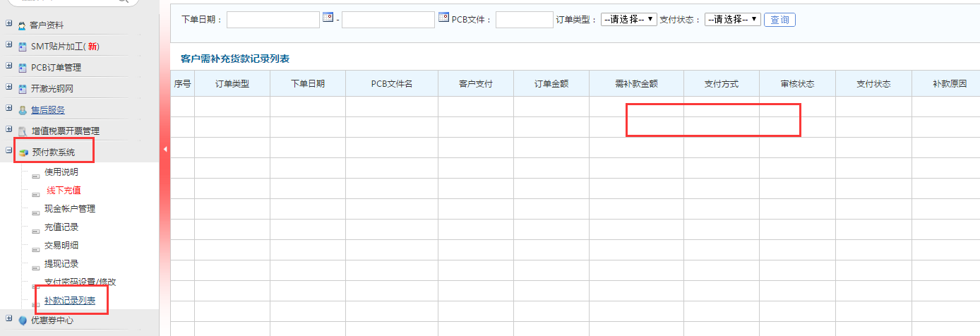Open the start date calendar picker icon
Viewport: 980px width, 336px height.
point(328,18)
